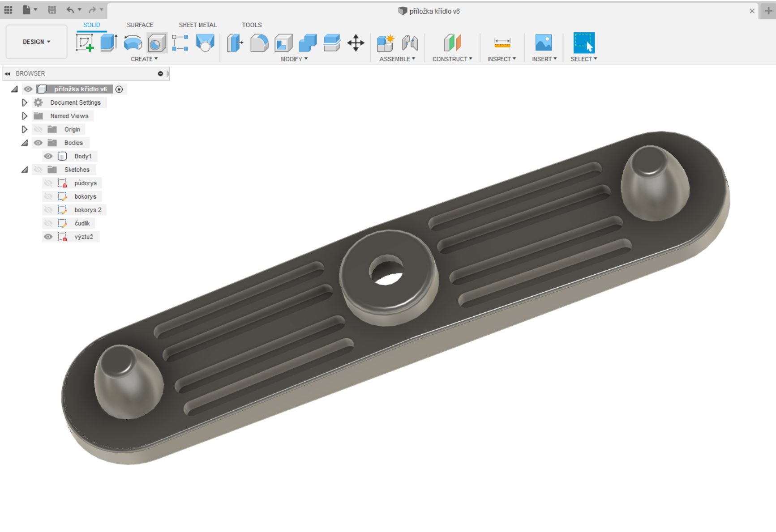This screenshot has height=532, width=776.
Task: Expand the Origin node
Action: [x=24, y=129]
